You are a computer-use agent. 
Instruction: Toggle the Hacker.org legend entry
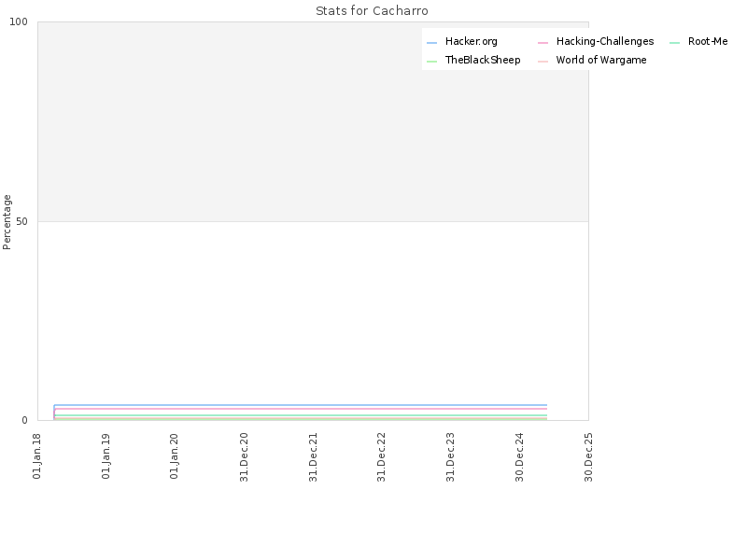point(462,42)
